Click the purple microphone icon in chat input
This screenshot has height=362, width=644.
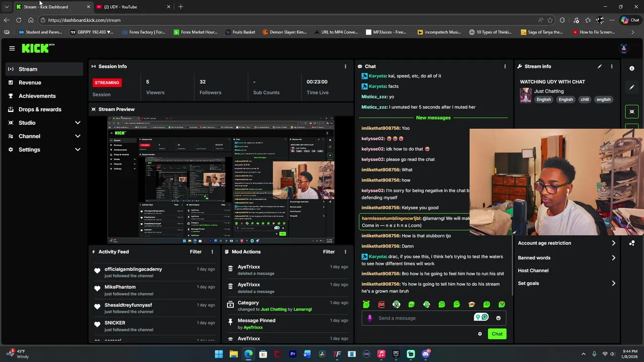pyautogui.click(x=370, y=318)
